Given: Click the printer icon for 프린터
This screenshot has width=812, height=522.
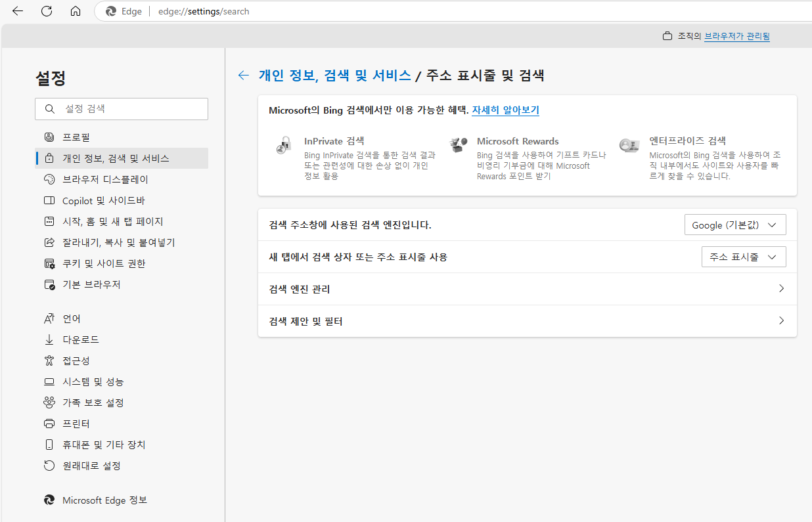Looking at the screenshot, I should tap(49, 424).
